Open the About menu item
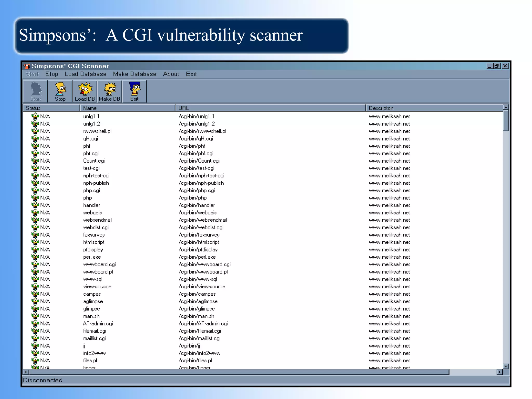532x399 pixels. (171, 74)
